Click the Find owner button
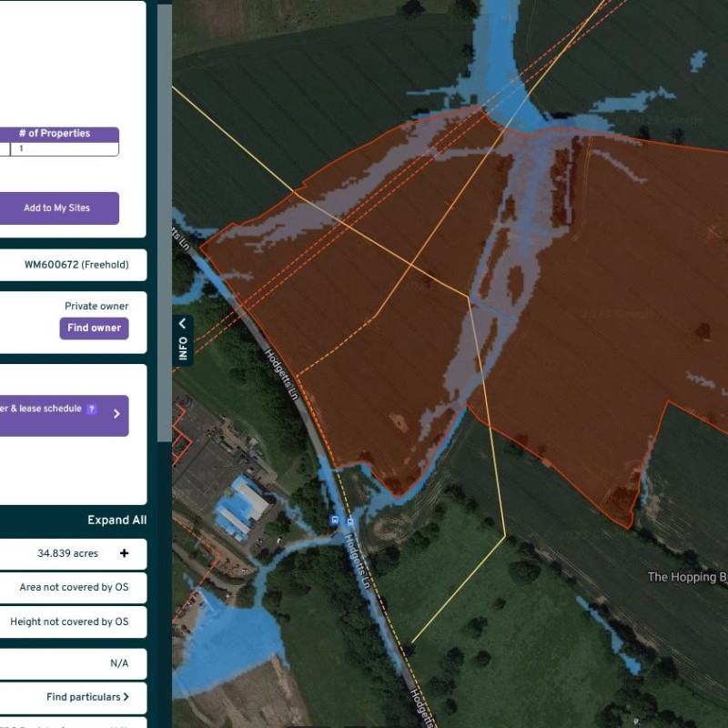This screenshot has width=728, height=728. point(94,328)
